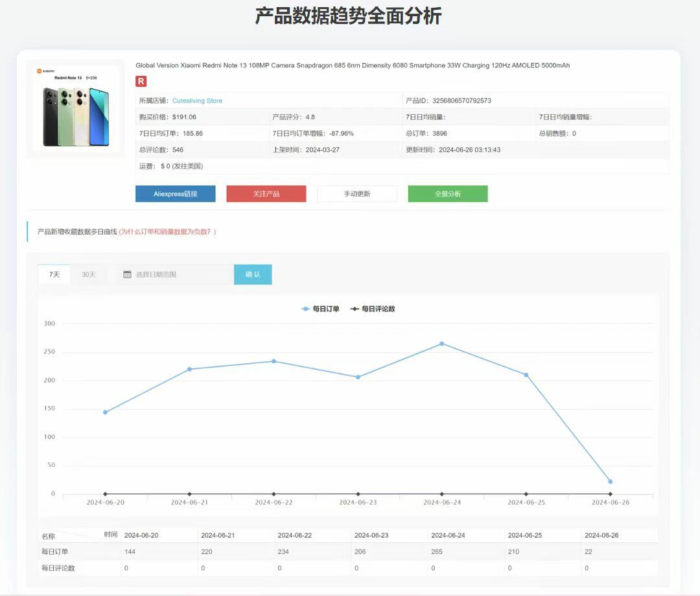Image resolution: width=700 pixels, height=596 pixels.
Task: Click the 2024-06-23 orders data point
Action: [358, 377]
